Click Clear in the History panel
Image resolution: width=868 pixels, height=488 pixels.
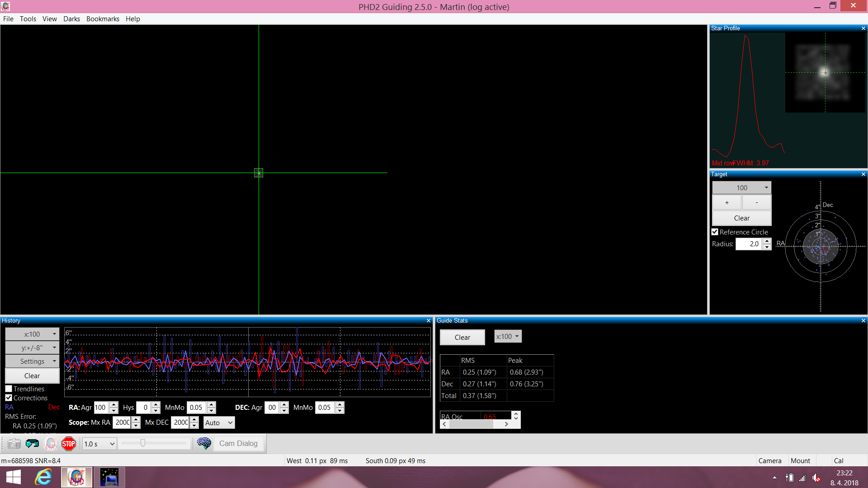click(x=32, y=375)
